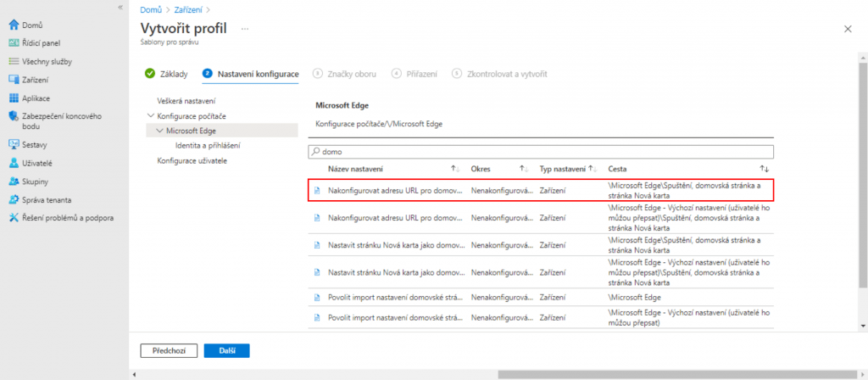Select the Aplikace grid icon
The image size is (868, 380).
coord(14,98)
